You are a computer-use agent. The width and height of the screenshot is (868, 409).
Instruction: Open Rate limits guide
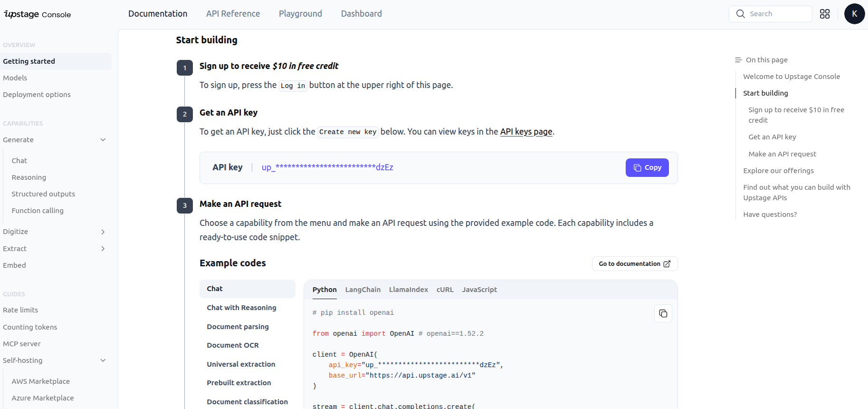tap(20, 310)
